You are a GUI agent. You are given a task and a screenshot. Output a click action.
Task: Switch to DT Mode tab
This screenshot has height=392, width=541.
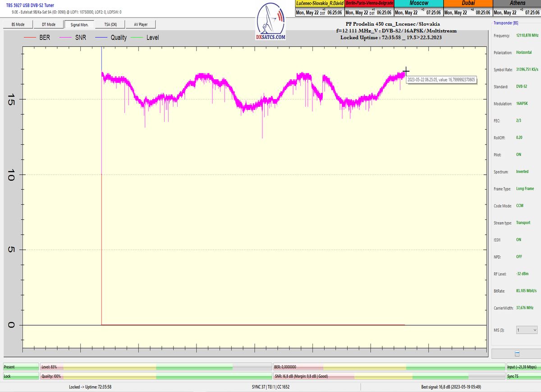pyautogui.click(x=49, y=24)
